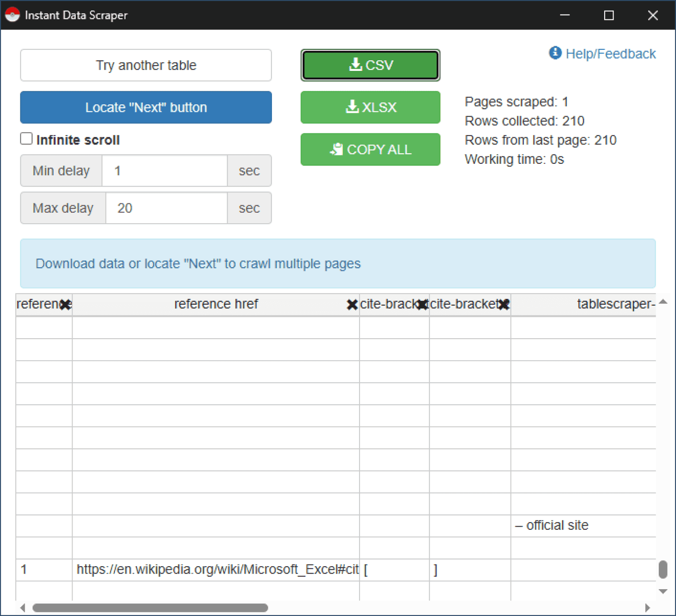Select the Wikipedia Microsoft_Excel URL cell
This screenshot has height=616, width=676.
coord(216,569)
